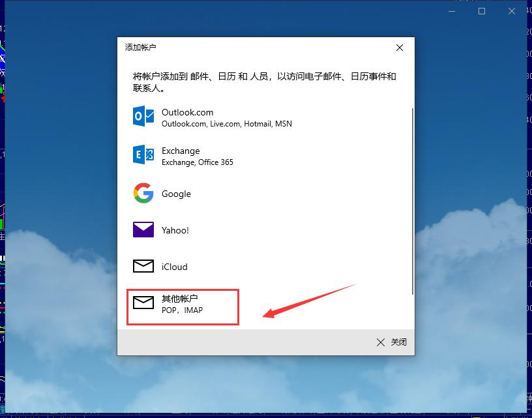Screen dimensions: 532x418
Task: Click the colorful Google G icon
Action: tap(143, 193)
